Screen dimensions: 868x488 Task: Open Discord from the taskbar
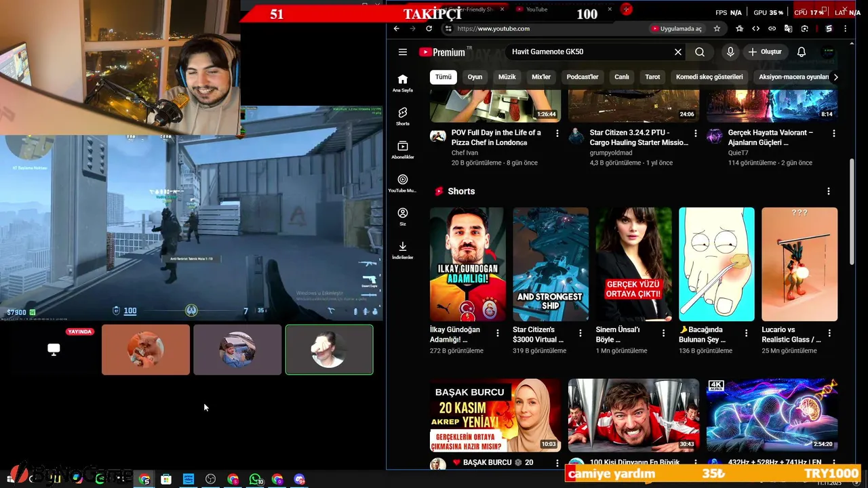pyautogui.click(x=300, y=479)
